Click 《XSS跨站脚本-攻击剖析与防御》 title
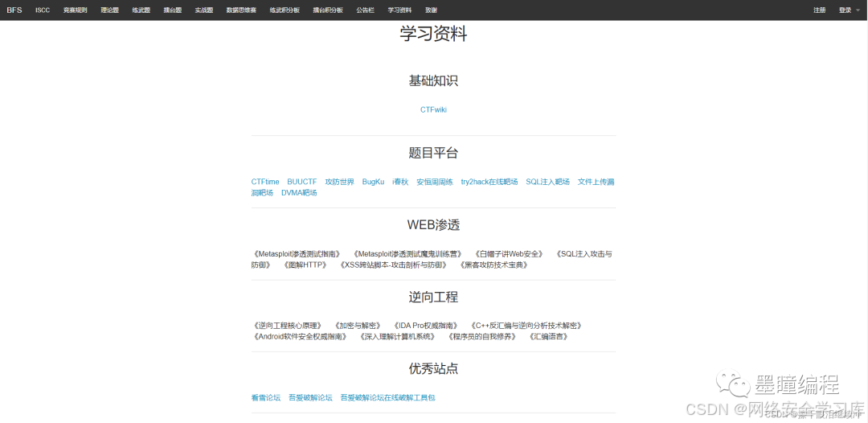Viewport: 868px width, 423px height. pos(394,265)
